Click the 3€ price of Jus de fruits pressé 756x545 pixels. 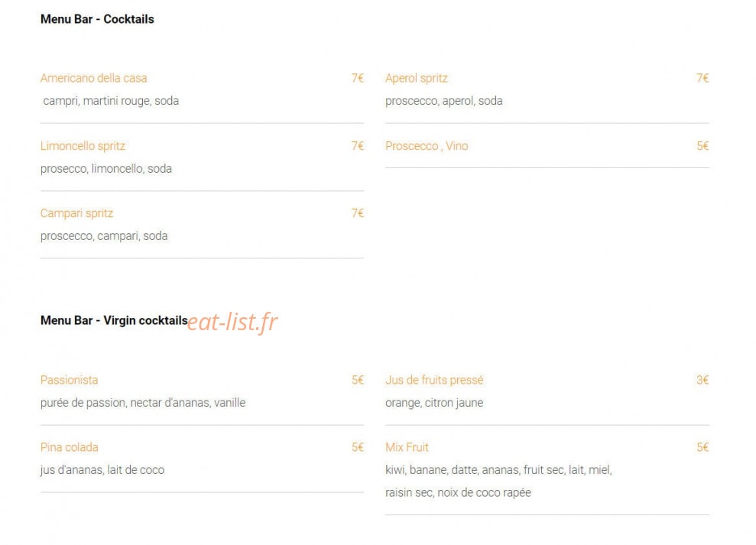[x=702, y=380]
